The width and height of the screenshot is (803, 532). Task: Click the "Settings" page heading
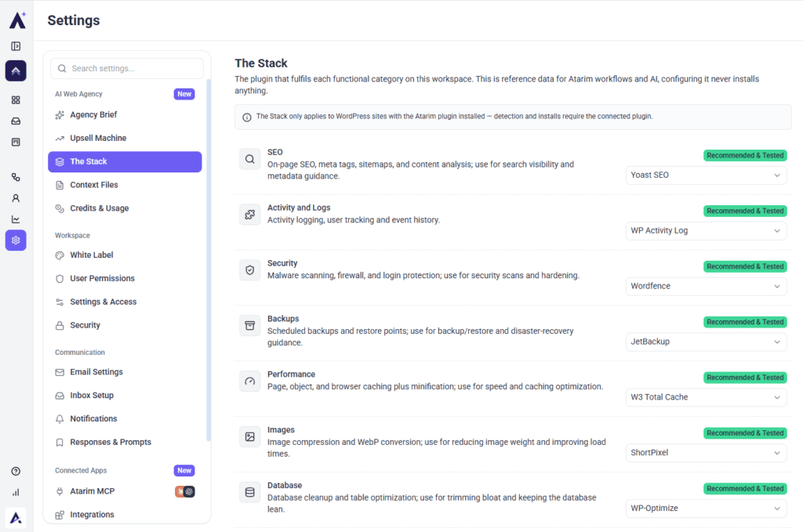(x=74, y=20)
